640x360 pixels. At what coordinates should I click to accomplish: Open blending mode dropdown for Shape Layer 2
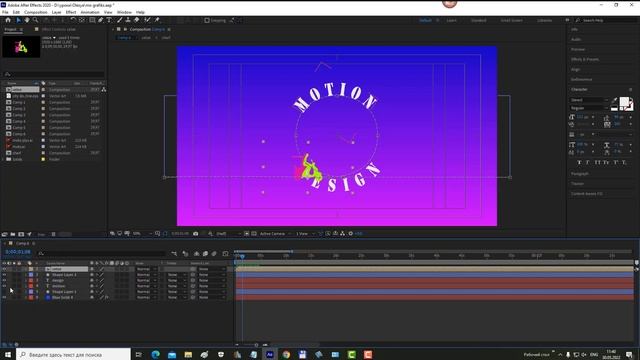pos(147,275)
